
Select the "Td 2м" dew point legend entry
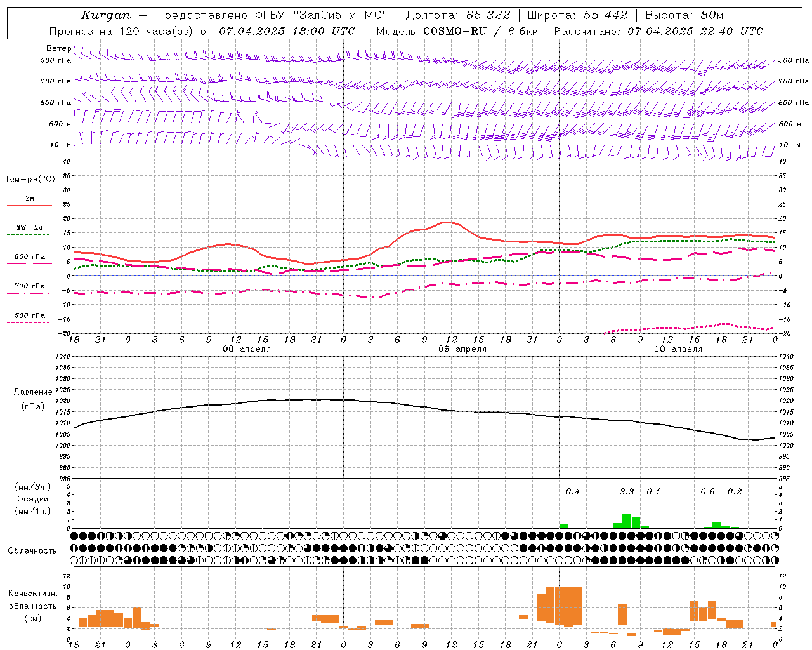point(29,230)
